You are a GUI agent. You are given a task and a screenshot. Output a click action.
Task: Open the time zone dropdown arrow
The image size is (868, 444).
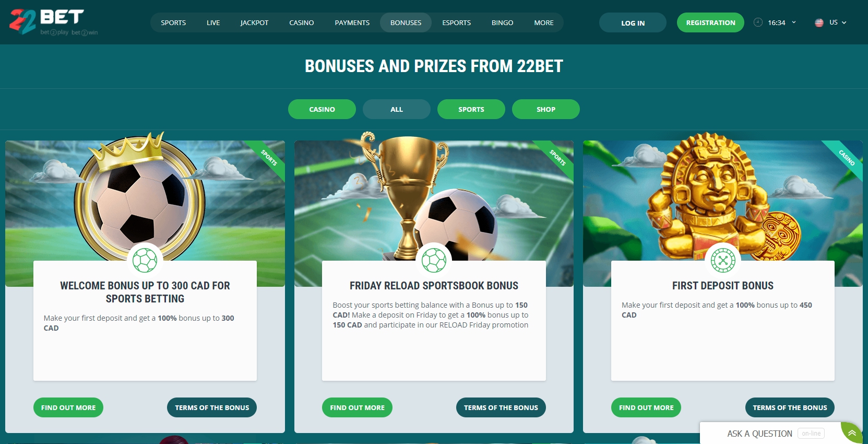point(794,22)
